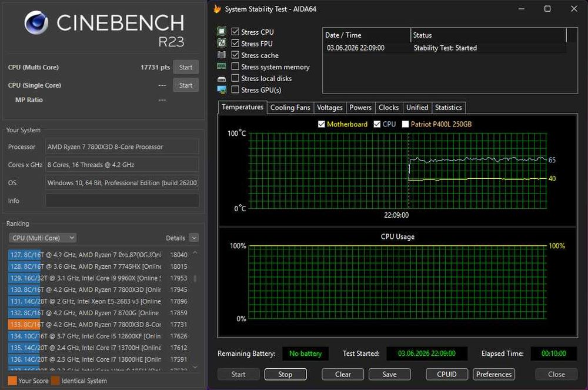The image size is (588, 390).
Task: Click the cache icon beside Stress cache
Action: tap(222, 55)
